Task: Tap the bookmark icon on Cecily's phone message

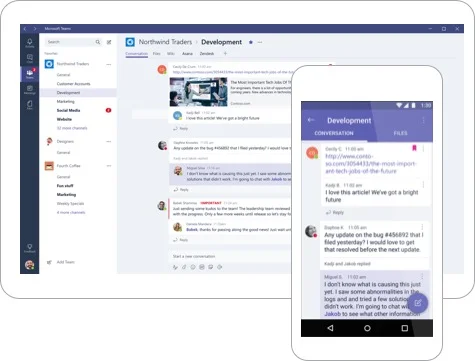Action: (x=414, y=148)
